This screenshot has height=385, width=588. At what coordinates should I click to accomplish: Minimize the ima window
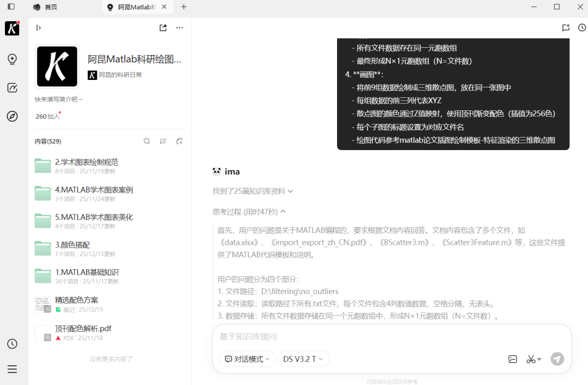[534, 7]
